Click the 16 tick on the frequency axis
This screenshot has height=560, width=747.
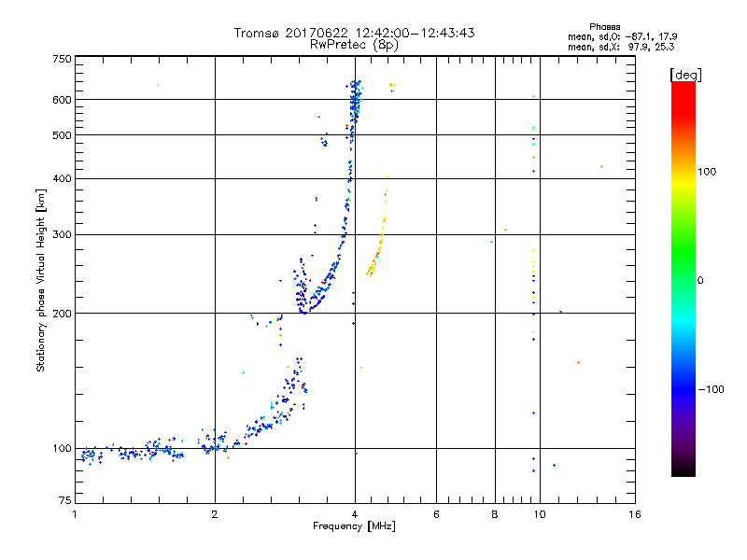pos(634,515)
